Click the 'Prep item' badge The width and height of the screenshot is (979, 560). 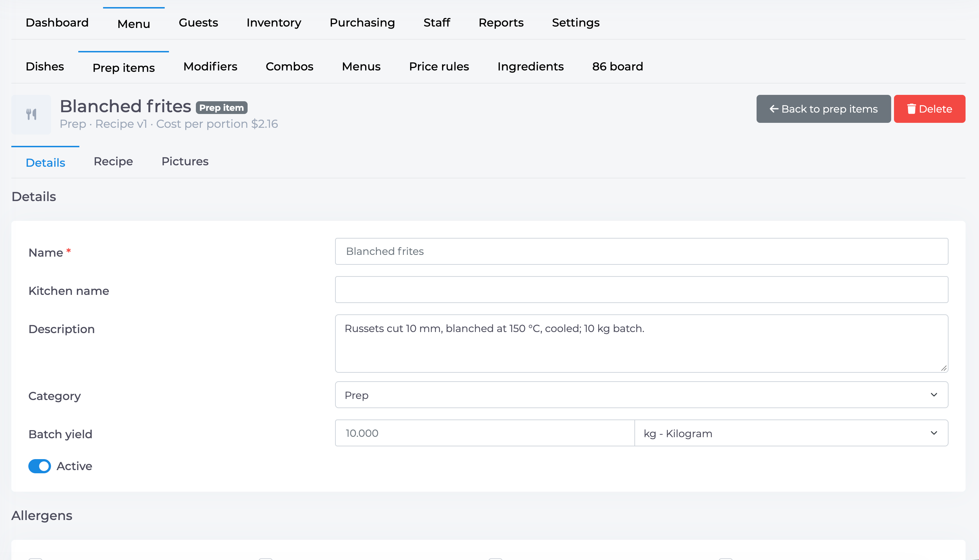(x=221, y=108)
